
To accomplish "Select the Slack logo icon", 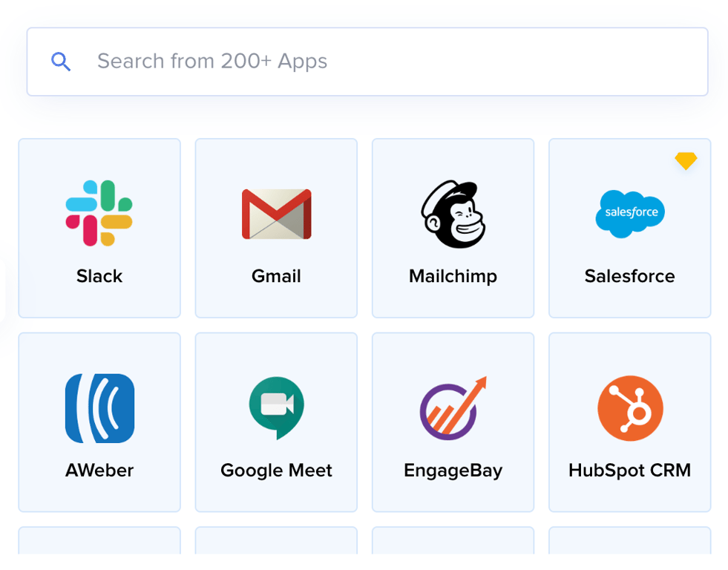I will pos(99,213).
